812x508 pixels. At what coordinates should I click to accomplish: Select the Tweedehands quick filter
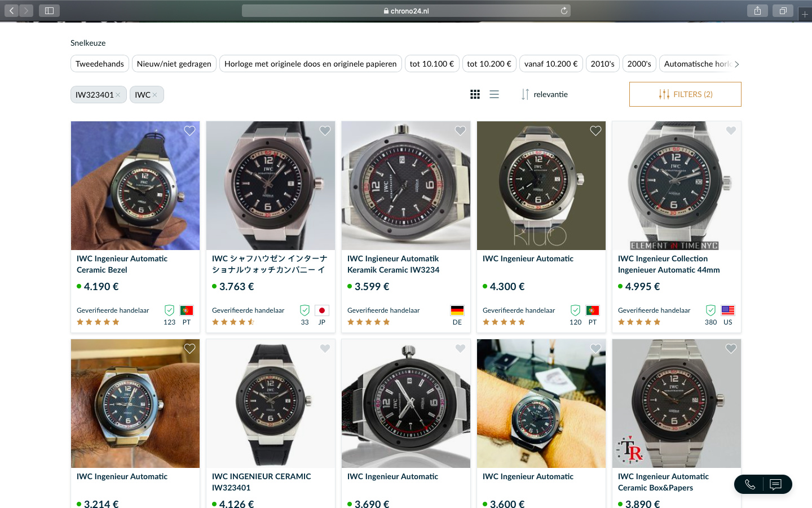[x=100, y=64]
